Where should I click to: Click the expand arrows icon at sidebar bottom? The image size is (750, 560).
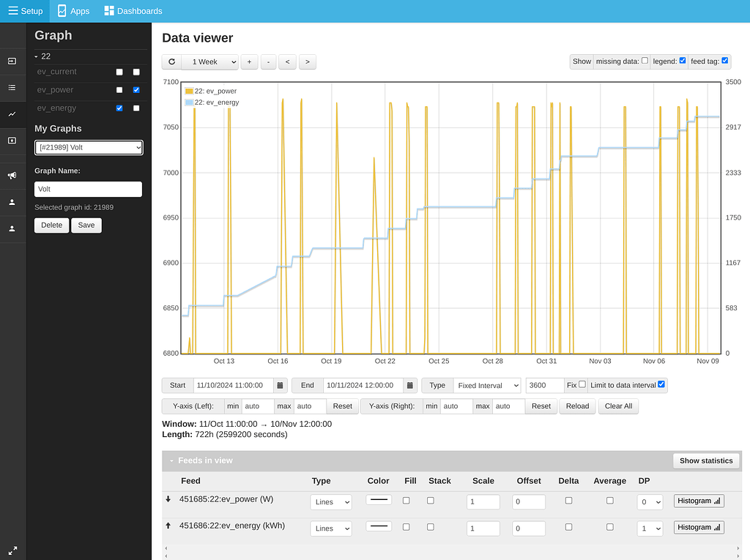(12, 550)
